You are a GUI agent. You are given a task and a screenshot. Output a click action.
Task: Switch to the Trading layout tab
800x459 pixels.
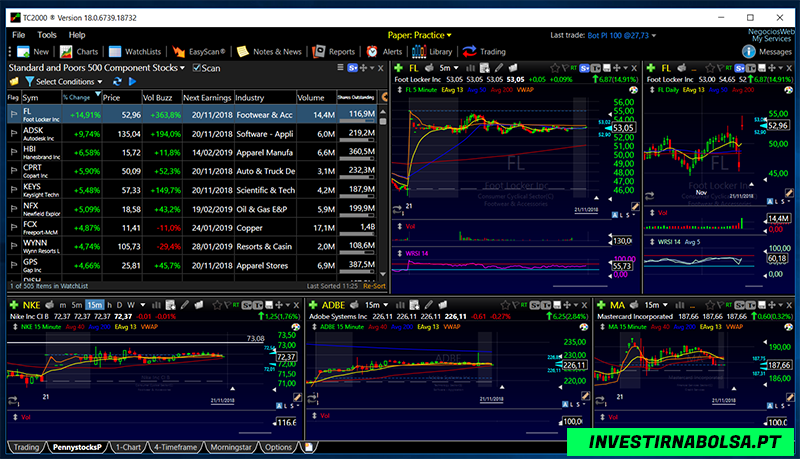click(x=26, y=447)
